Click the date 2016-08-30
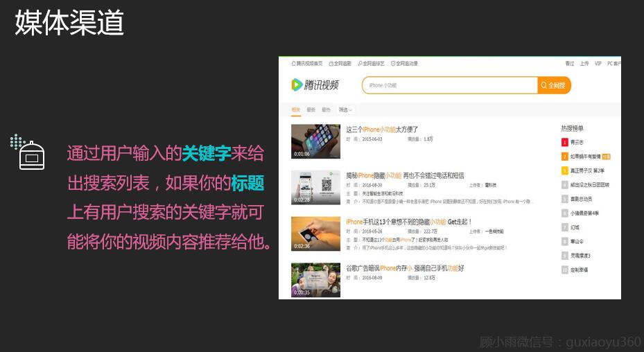This screenshot has height=352, width=644. 372,185
